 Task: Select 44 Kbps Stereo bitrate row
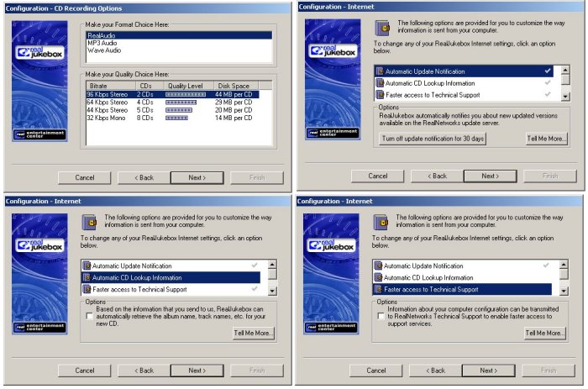107,110
